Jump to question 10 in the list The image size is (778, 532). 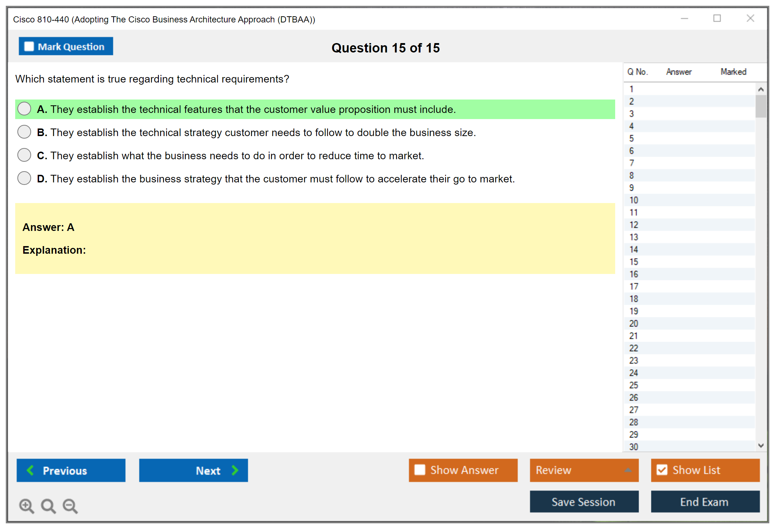coord(634,200)
